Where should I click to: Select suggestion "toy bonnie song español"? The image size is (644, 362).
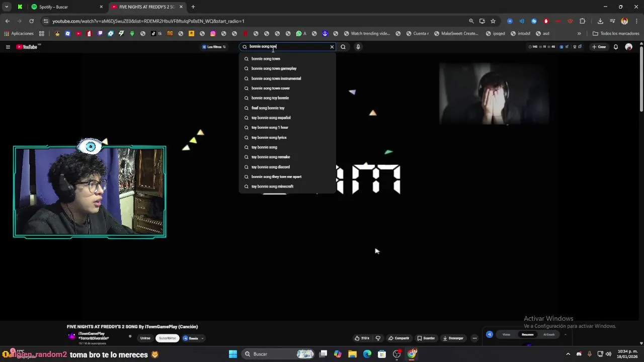[287, 118]
